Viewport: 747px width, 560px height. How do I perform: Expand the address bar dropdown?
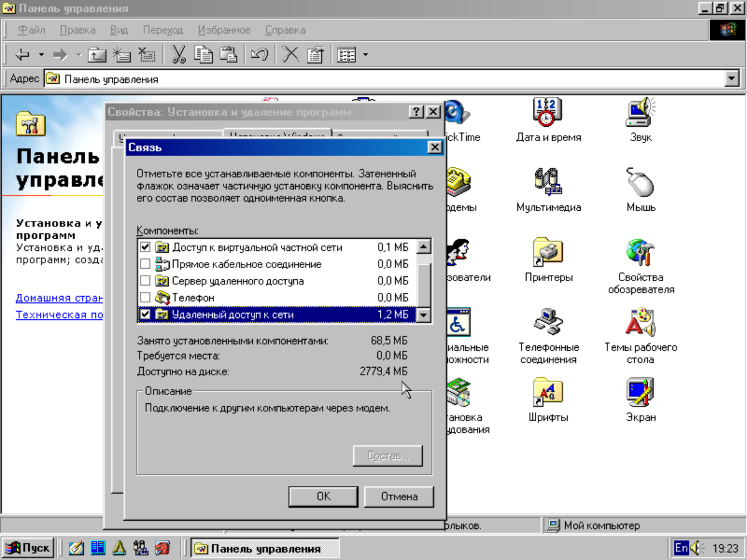[x=732, y=79]
